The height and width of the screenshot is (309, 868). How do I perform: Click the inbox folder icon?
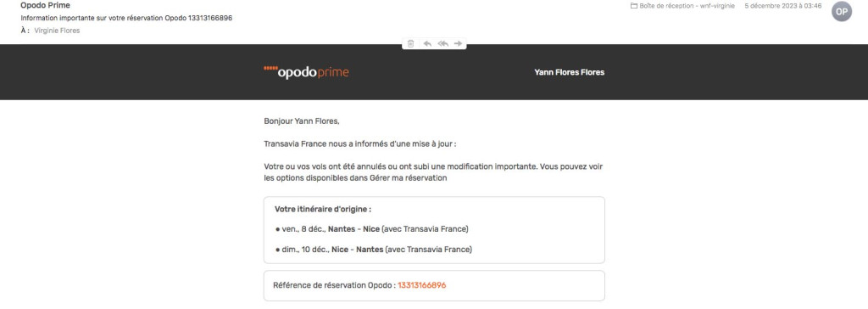click(634, 6)
